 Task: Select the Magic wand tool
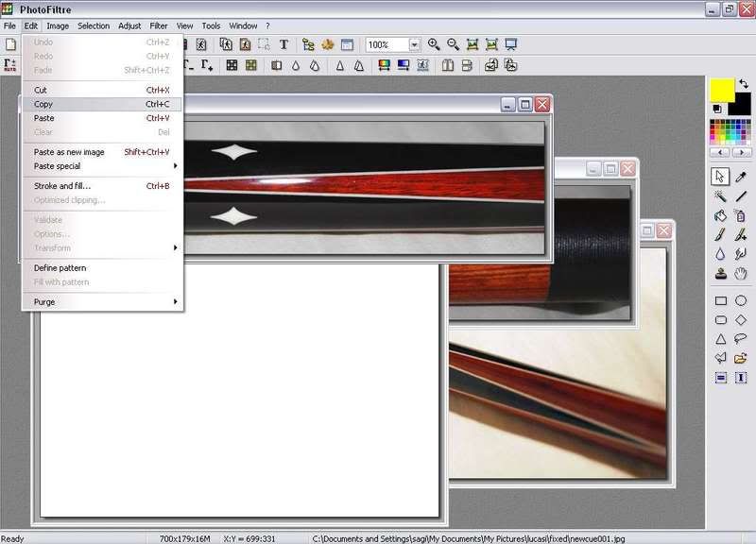tap(720, 196)
